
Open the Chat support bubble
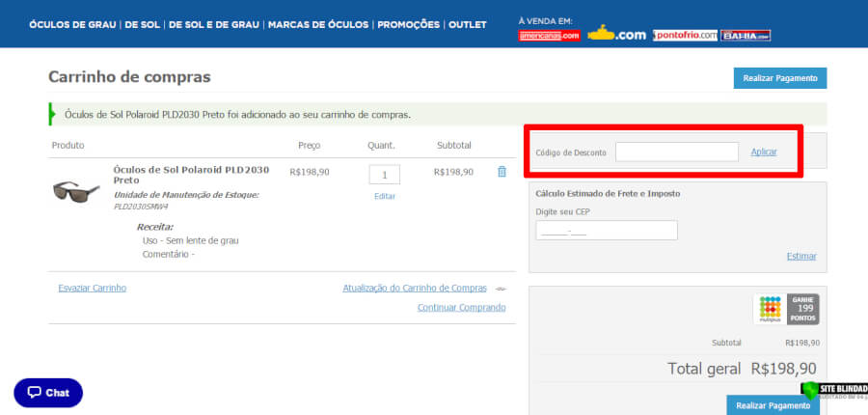click(x=48, y=393)
